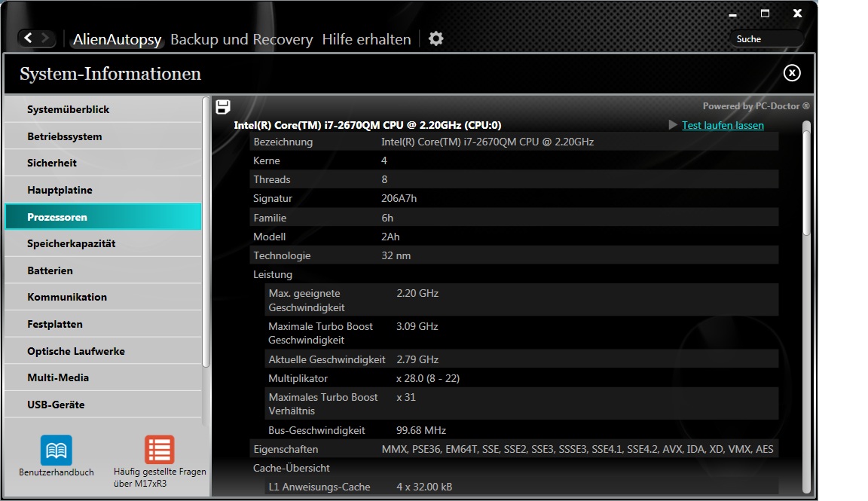Open Optische Laufwerke section

pos(103,351)
